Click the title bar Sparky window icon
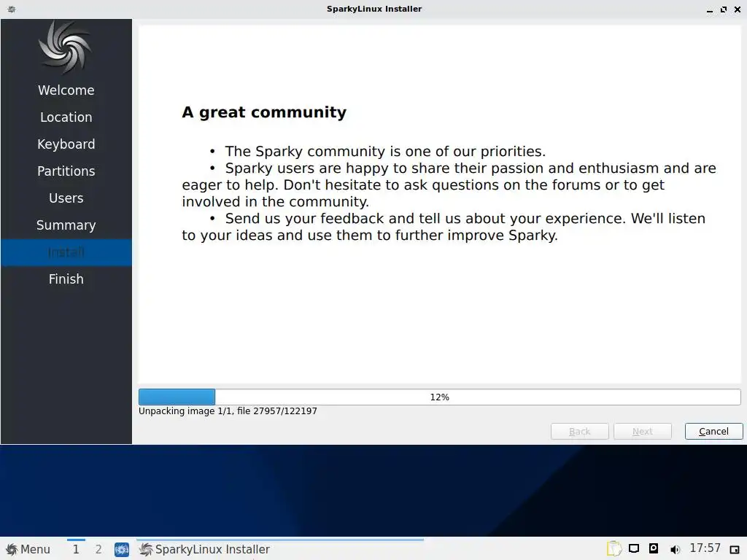This screenshot has width=747, height=560. click(12, 9)
